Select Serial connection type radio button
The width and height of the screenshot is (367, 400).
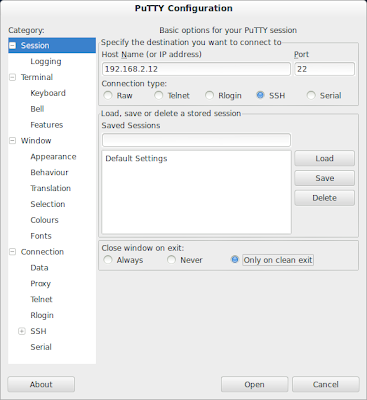311,96
